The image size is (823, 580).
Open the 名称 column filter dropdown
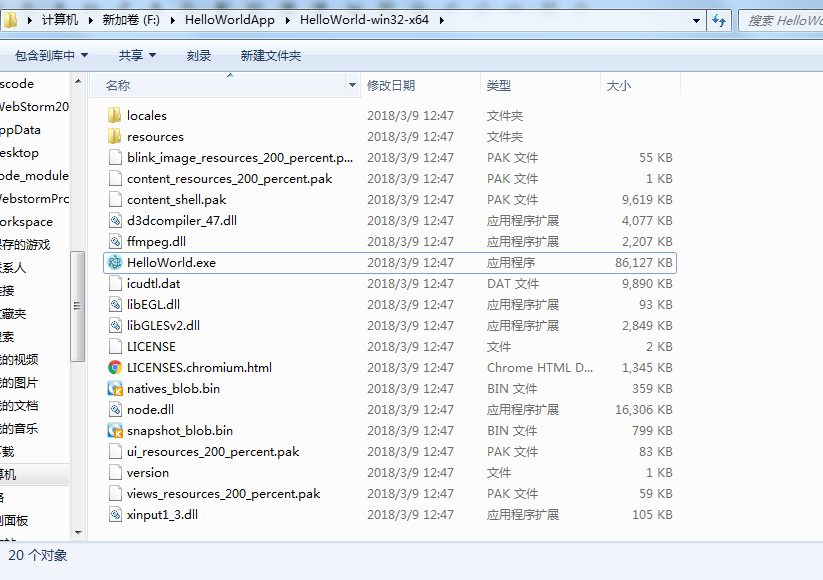(352, 85)
